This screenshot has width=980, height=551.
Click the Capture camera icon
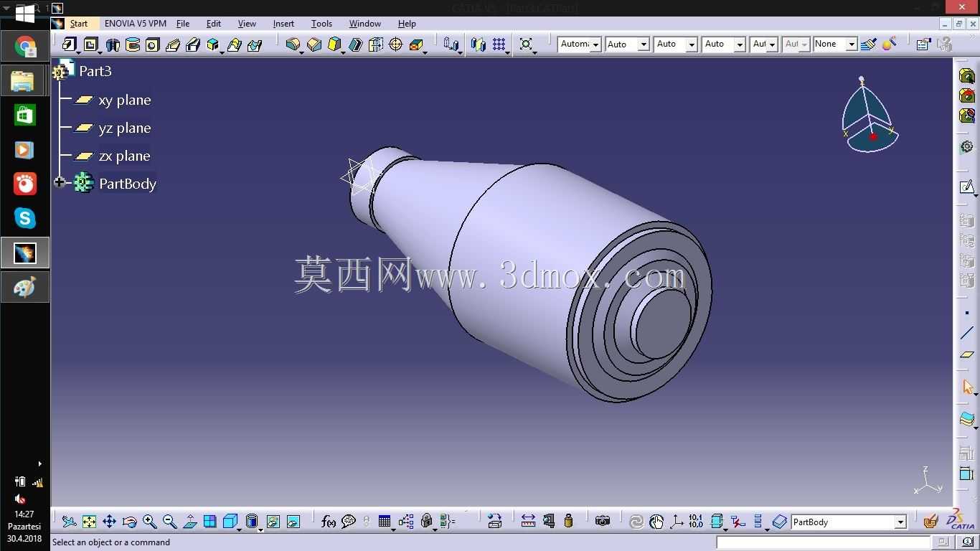tap(603, 522)
